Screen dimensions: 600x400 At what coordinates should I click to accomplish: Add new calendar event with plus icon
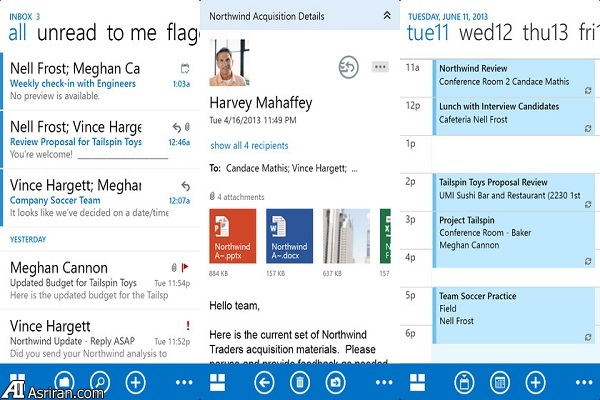click(536, 382)
